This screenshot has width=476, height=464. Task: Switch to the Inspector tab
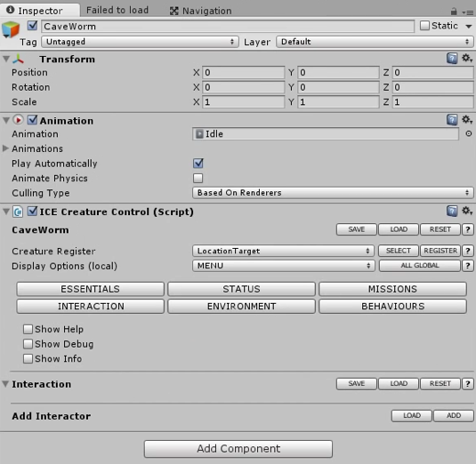coord(40,11)
